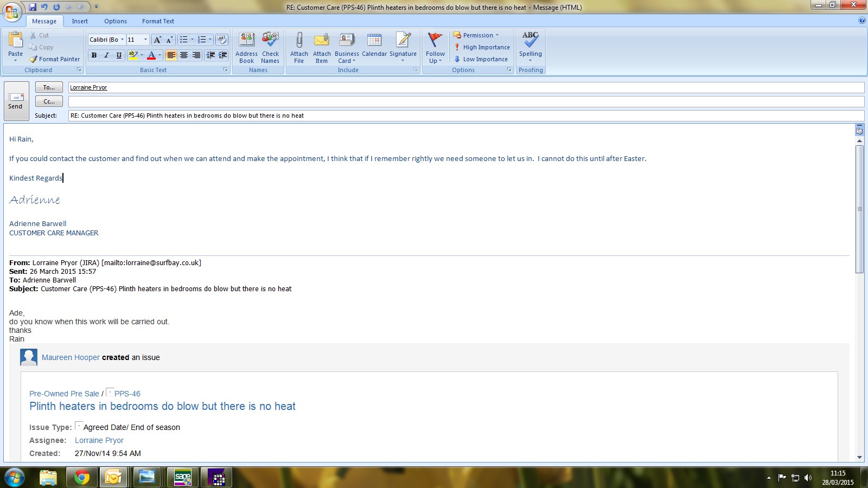This screenshot has height=488, width=868.
Task: Toggle Low Importance for the message
Action: [481, 59]
